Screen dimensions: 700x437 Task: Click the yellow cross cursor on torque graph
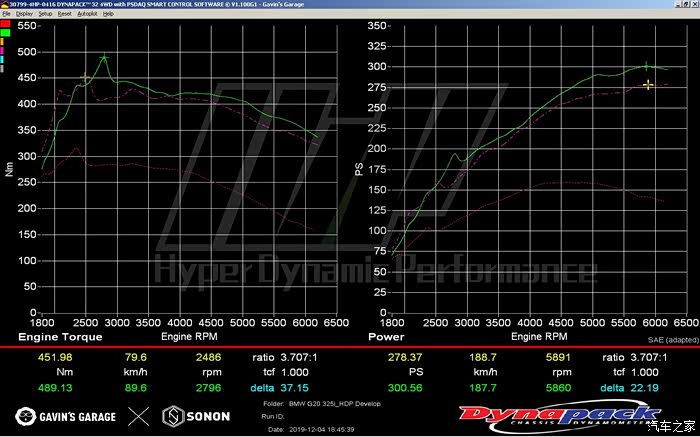(85, 77)
